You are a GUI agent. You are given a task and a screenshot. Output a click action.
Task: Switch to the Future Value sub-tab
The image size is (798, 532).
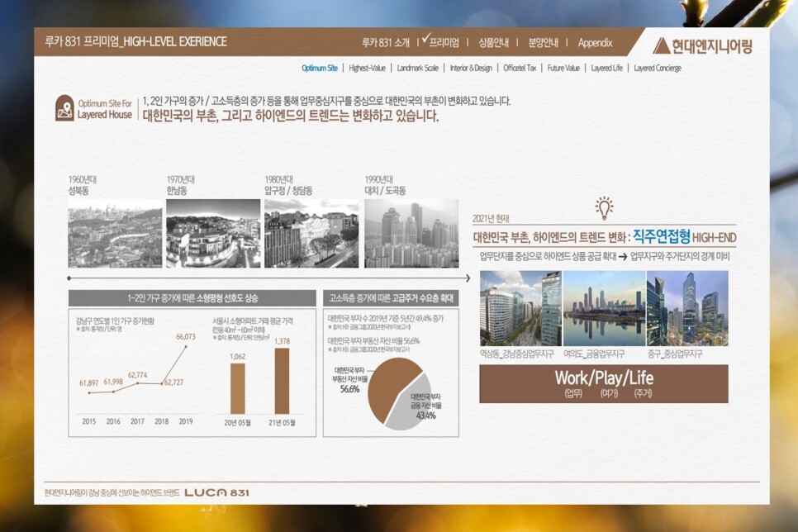tap(563, 68)
